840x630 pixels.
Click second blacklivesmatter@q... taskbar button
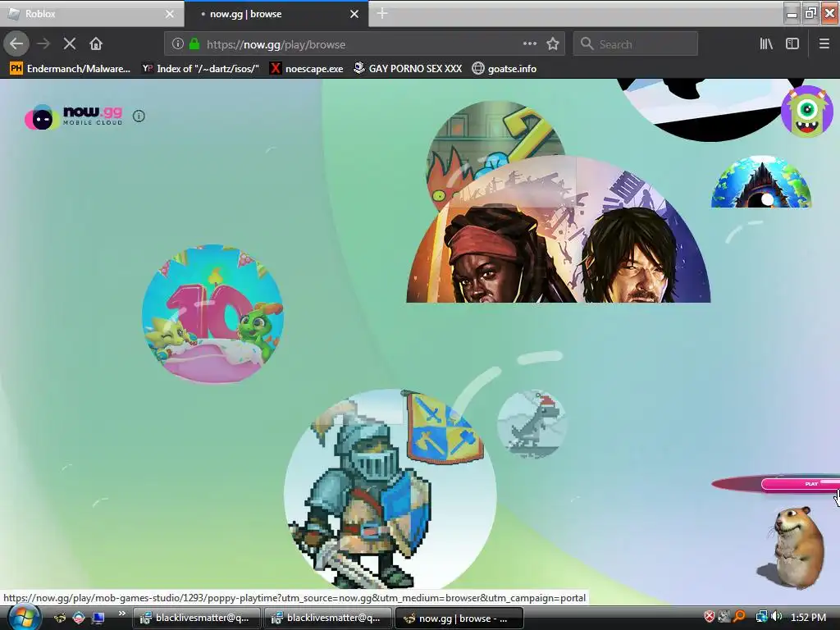tap(327, 619)
